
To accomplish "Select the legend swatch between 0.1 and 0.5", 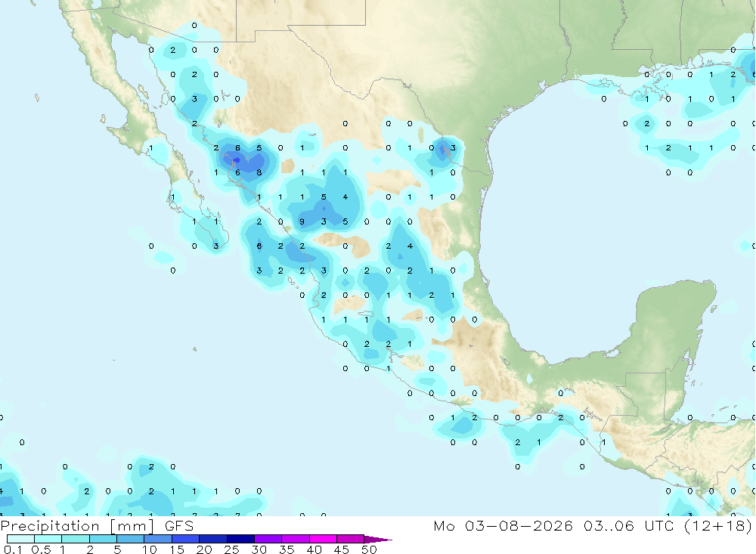I will point(20,539).
